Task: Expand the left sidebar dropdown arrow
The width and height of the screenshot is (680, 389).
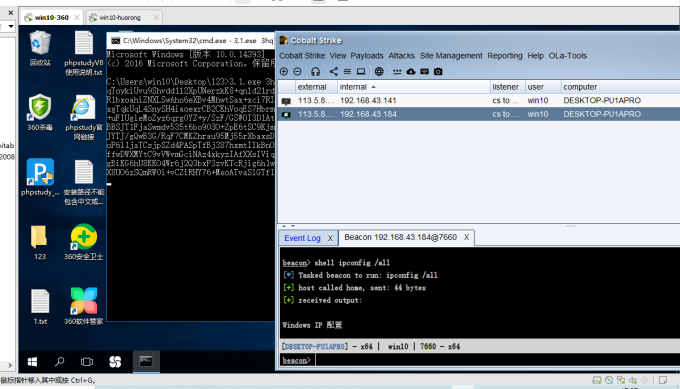Action: [x=11, y=26]
